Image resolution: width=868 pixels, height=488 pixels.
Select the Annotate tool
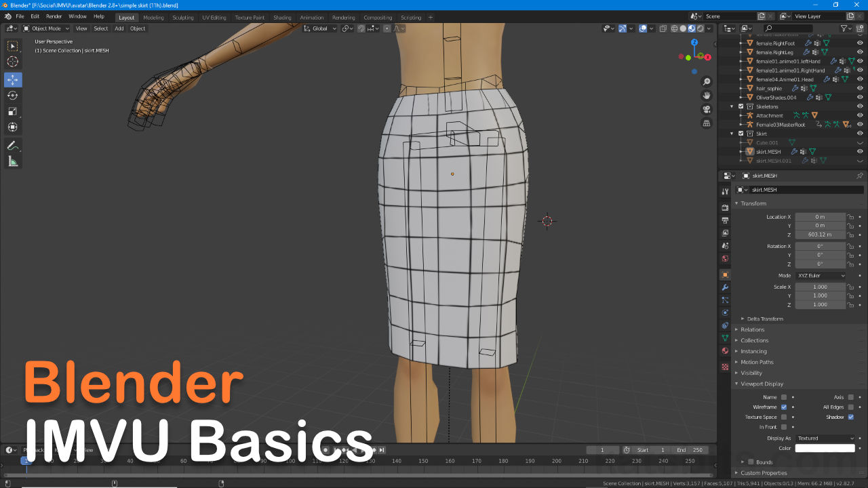(x=13, y=146)
